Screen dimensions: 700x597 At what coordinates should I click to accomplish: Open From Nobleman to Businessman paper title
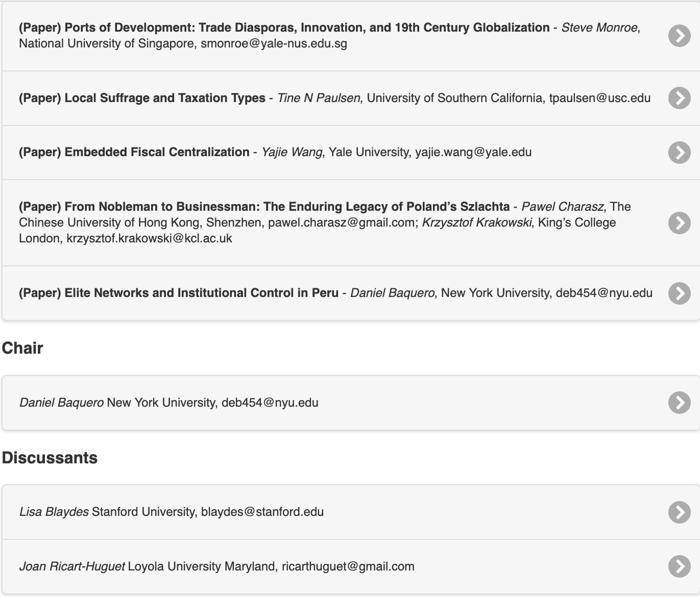coord(264,207)
